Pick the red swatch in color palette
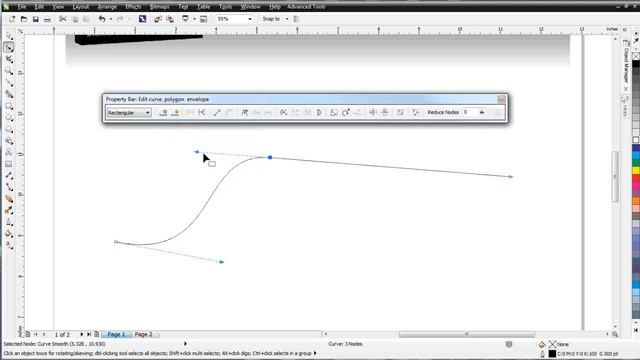The image size is (640, 360). (636, 178)
